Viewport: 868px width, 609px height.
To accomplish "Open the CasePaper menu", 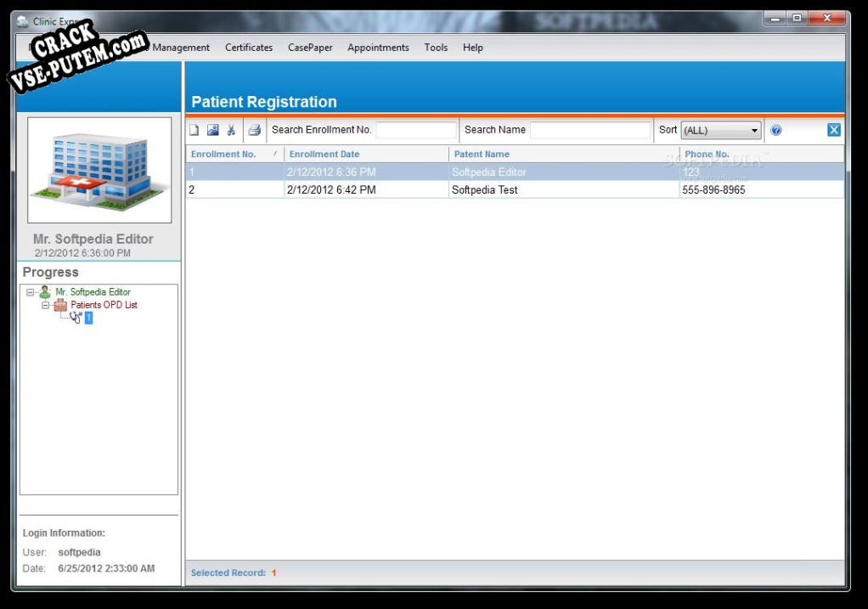I will tap(310, 48).
